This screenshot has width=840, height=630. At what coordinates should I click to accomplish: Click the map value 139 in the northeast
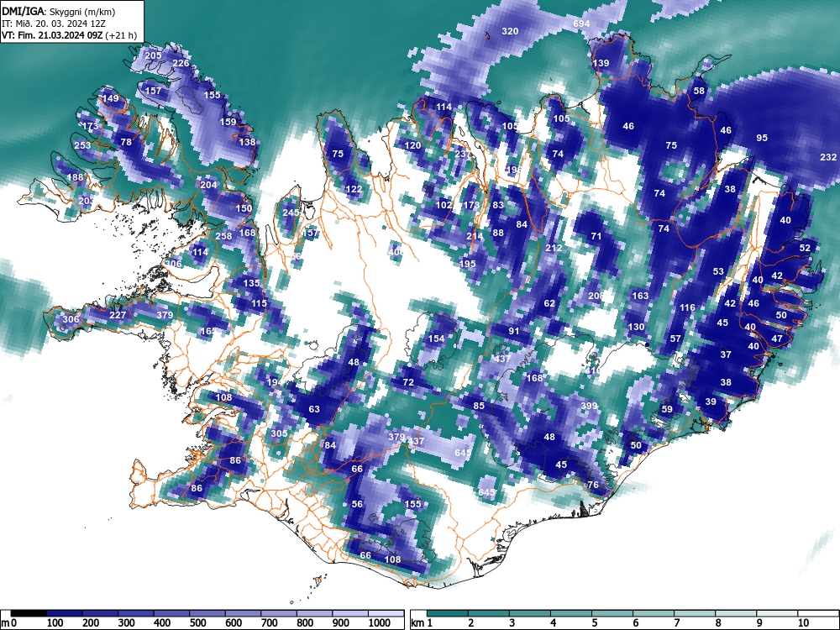601,63
